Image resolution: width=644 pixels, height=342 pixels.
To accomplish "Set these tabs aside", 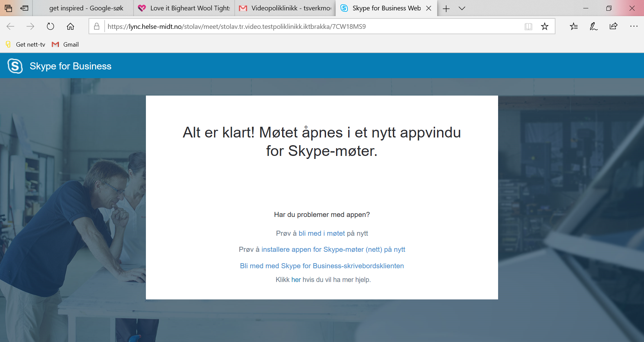I will click(x=24, y=8).
